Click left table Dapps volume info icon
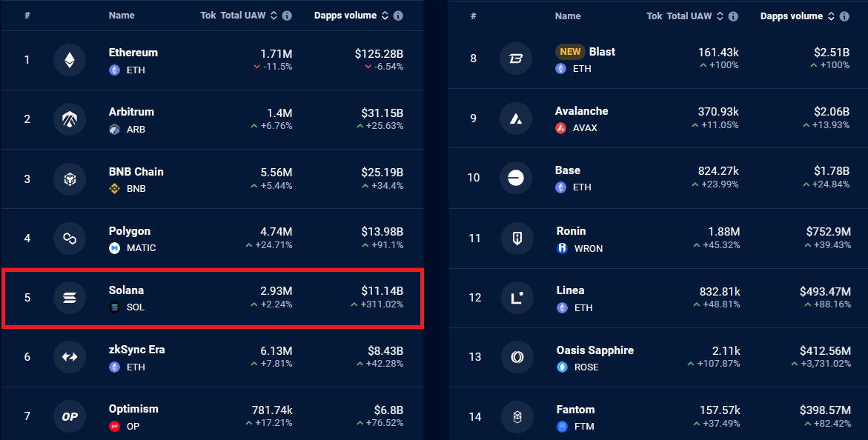This screenshot has height=440, width=868. pos(398,16)
